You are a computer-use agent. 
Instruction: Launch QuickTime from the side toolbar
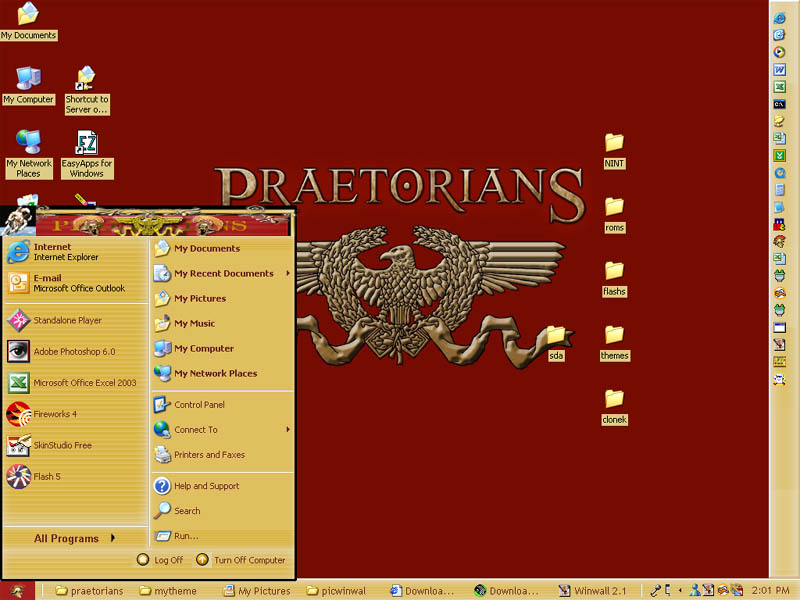pyautogui.click(x=779, y=173)
